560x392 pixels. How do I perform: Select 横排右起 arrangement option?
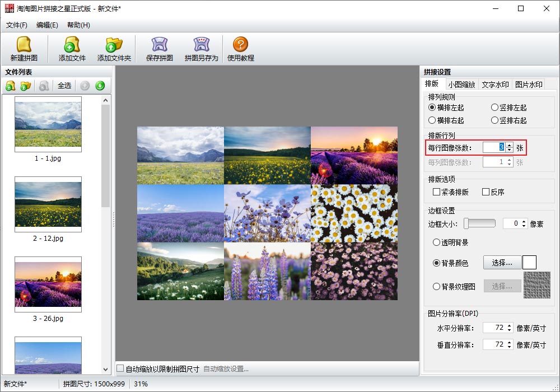tap(446, 120)
